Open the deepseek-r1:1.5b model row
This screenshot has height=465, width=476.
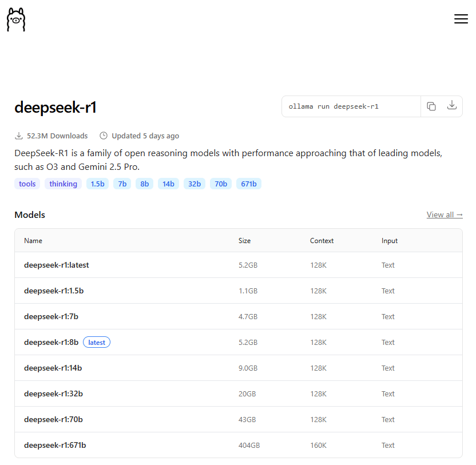(239, 291)
